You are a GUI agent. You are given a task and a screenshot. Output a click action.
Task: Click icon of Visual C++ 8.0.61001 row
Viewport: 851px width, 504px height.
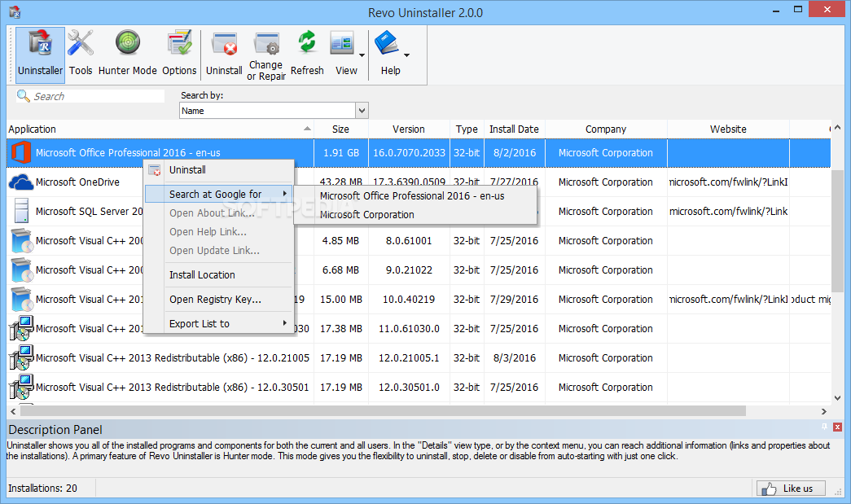22,240
